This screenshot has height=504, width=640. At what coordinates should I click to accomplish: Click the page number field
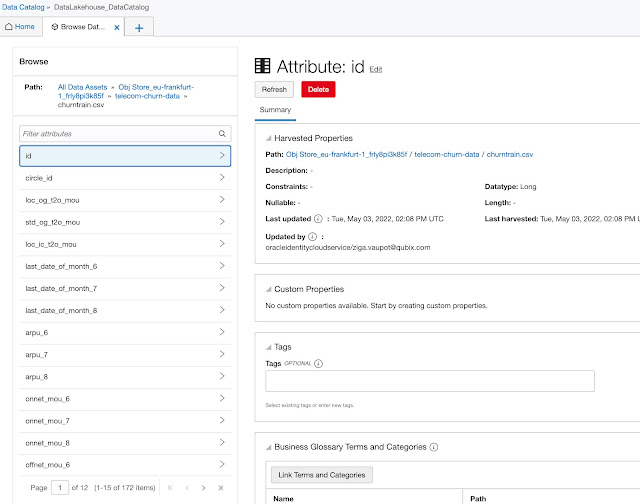coord(60,488)
